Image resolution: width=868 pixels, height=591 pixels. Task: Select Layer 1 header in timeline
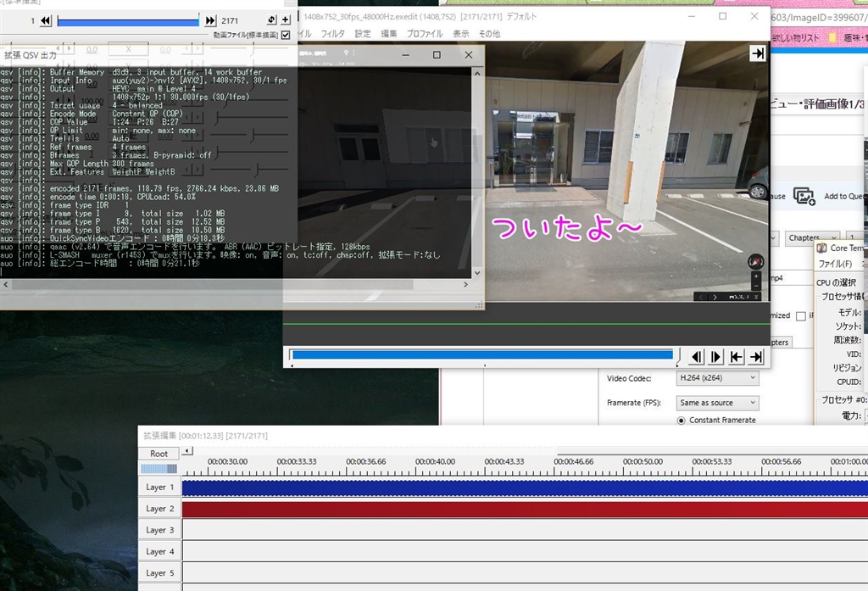pos(159,488)
